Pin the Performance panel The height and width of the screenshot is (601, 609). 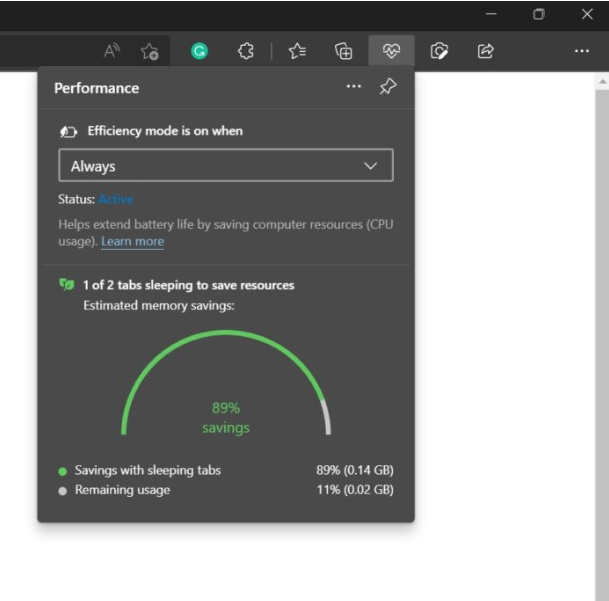point(388,86)
